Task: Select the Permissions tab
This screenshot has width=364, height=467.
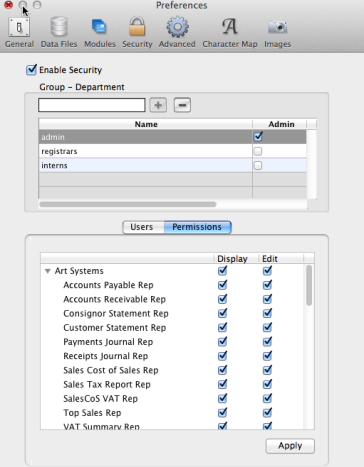Action: 197,227
